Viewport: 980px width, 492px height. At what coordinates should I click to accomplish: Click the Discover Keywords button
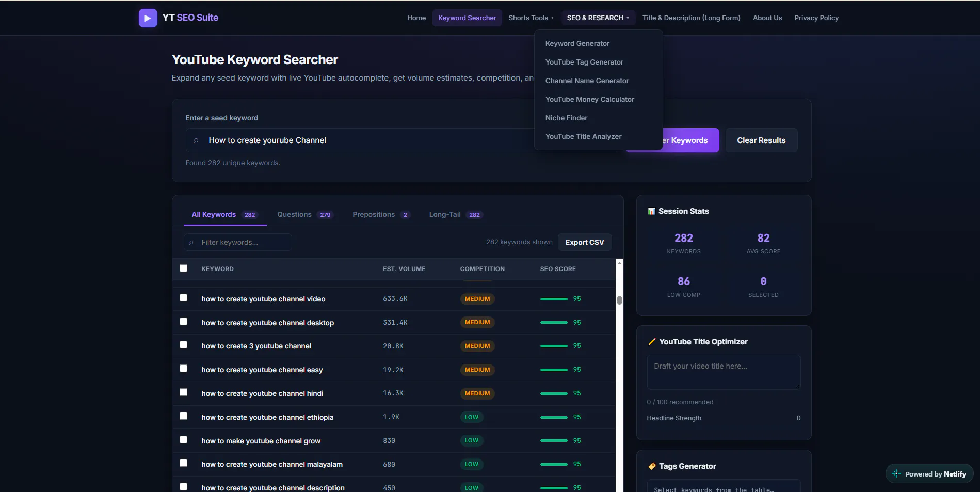pos(690,140)
